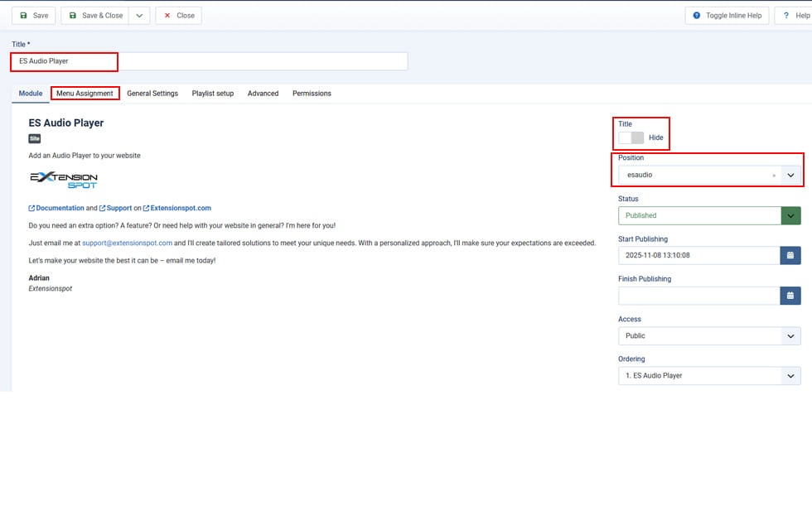This screenshot has height=530, width=812.
Task: Select the Permissions tab
Action: 312,94
